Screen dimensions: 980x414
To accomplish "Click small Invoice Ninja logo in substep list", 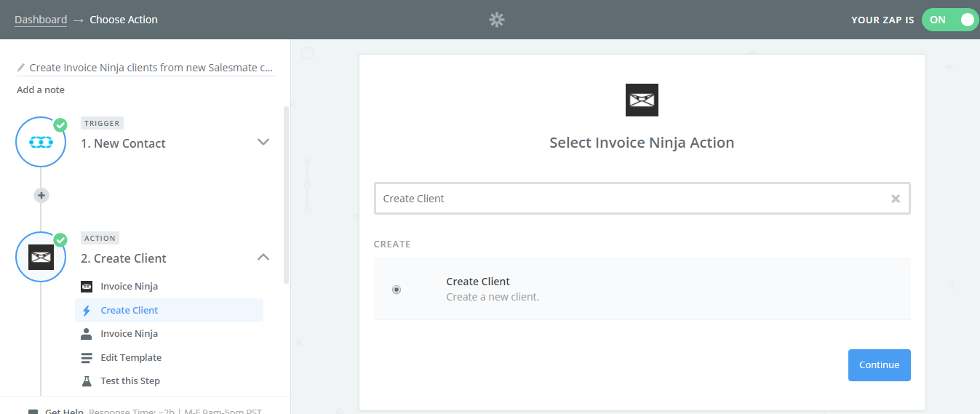I will [87, 287].
